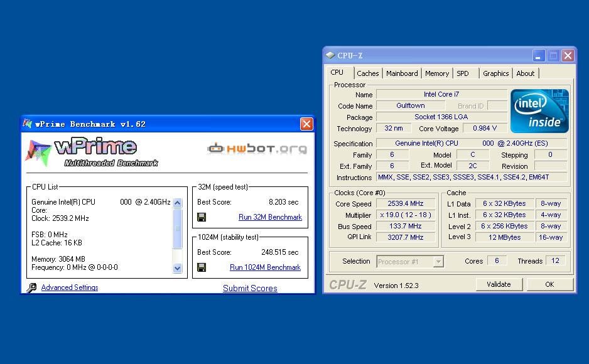Screen dimensions: 589x364
Task: Click the Name field showing Intel Core i7
Action: [441, 94]
